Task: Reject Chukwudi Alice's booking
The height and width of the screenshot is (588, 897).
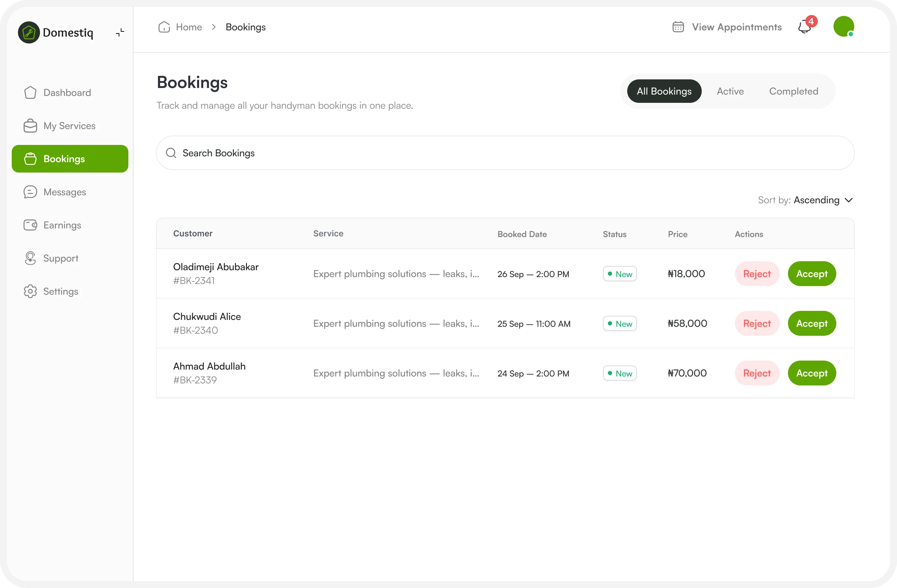Action: (x=757, y=323)
